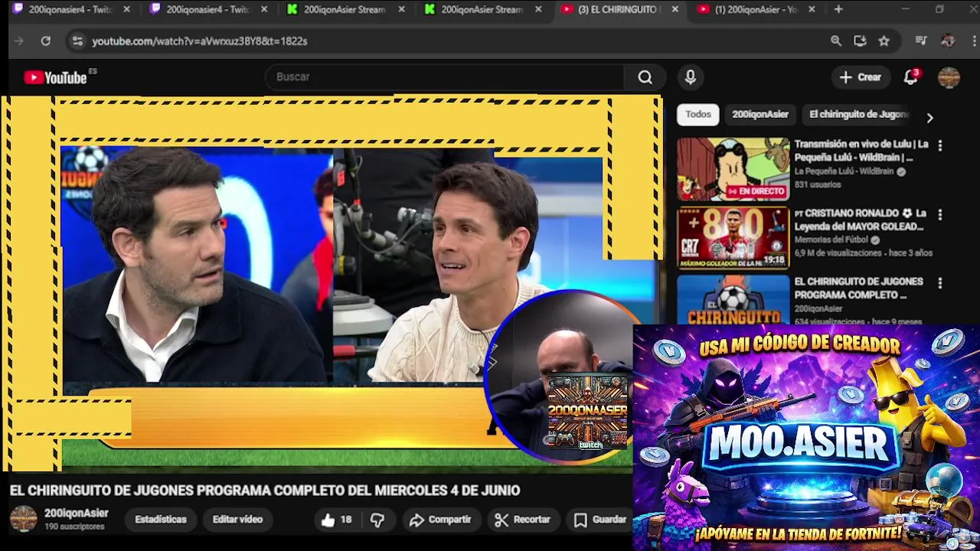
Task: Open the browser zoom magnifier icon
Action: 836,41
